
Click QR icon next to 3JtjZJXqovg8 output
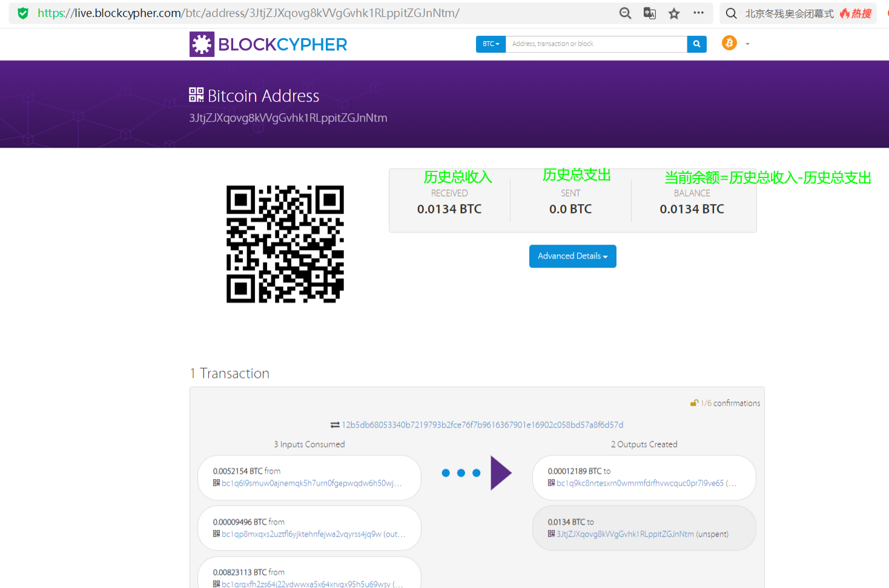click(551, 533)
